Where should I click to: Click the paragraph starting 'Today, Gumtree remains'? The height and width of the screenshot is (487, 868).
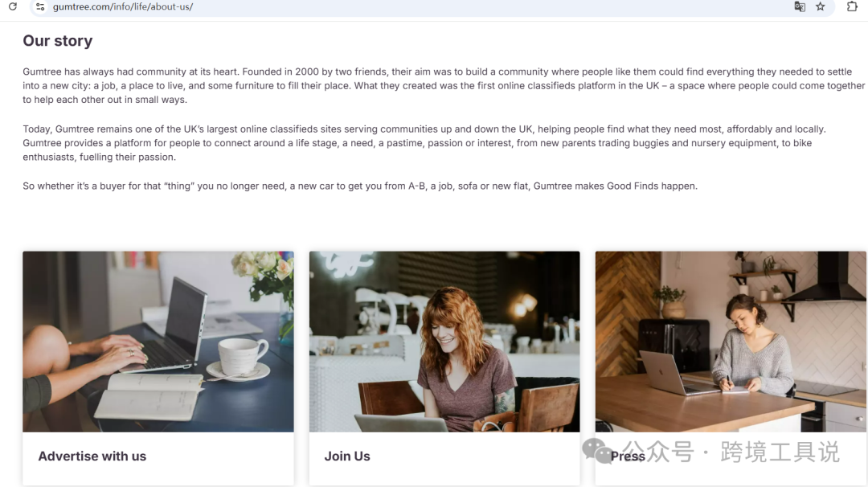coord(424,143)
